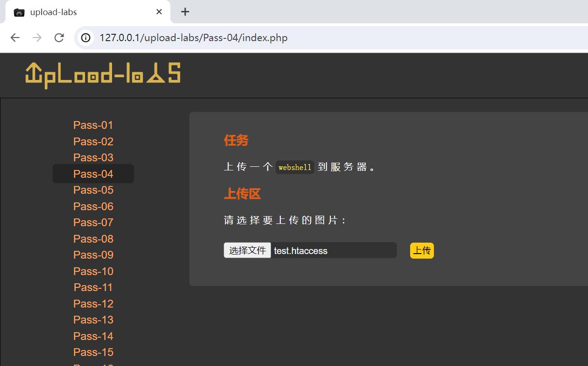This screenshot has width=588, height=366.
Task: Open Pass-09 in sidebar
Action: pyautogui.click(x=93, y=255)
